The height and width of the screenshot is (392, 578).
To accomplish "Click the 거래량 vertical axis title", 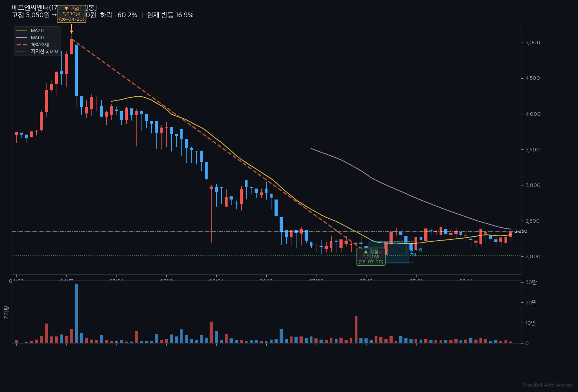I will [6, 312].
